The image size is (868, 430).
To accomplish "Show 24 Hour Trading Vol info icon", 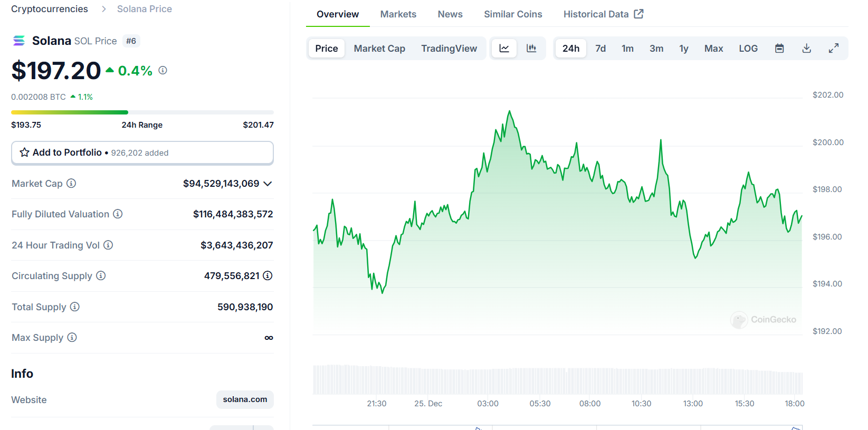I will coord(108,245).
